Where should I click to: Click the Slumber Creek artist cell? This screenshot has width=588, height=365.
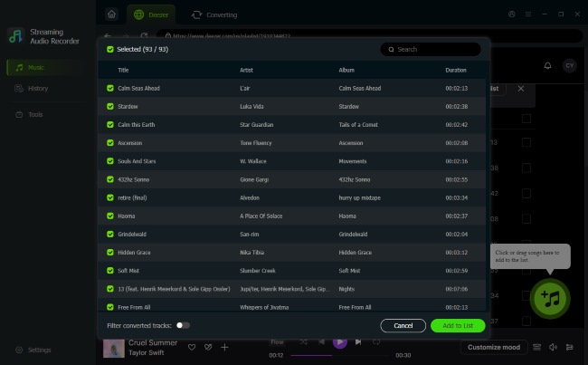click(258, 271)
